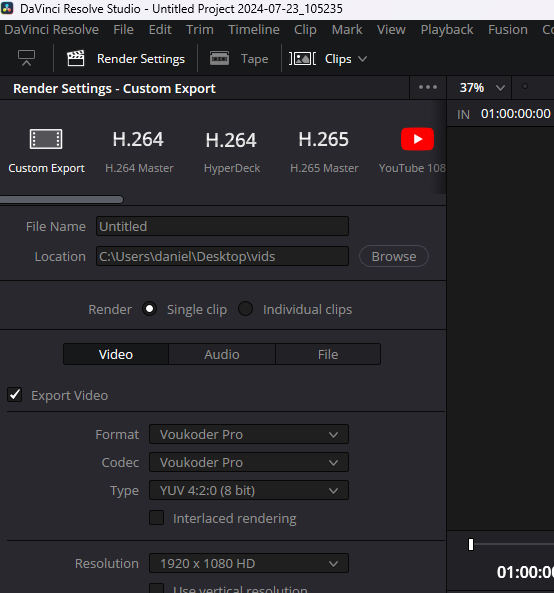Click the viewer playhead scrubber handle
Image resolution: width=554 pixels, height=593 pixels.
pyautogui.click(x=471, y=545)
